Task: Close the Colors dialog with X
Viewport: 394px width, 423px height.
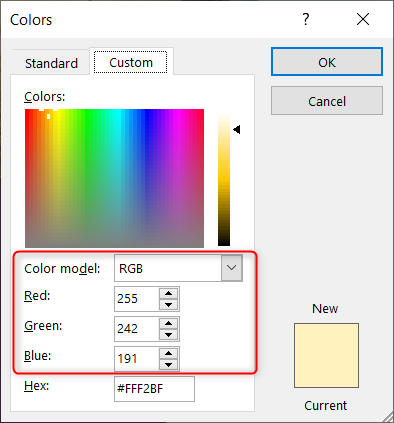Action: 363,19
